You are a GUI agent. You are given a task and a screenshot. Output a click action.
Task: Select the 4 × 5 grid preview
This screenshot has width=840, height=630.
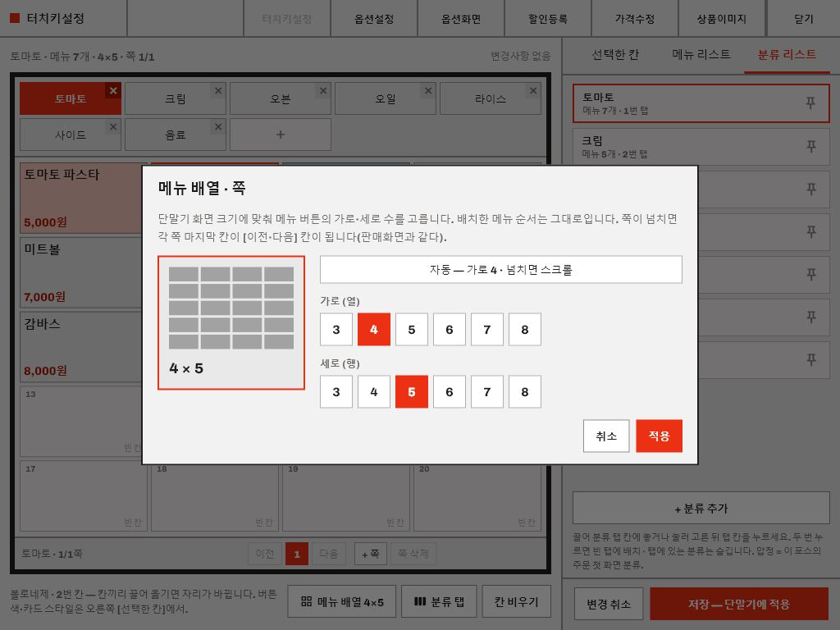click(231, 322)
